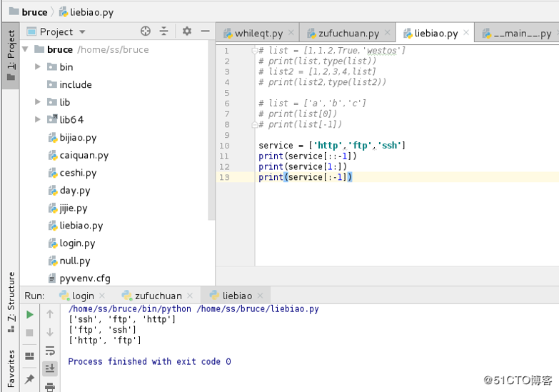Screen dimensions: 559x392
Task: Switch to the zufuchuan.py tab
Action: tap(348, 33)
